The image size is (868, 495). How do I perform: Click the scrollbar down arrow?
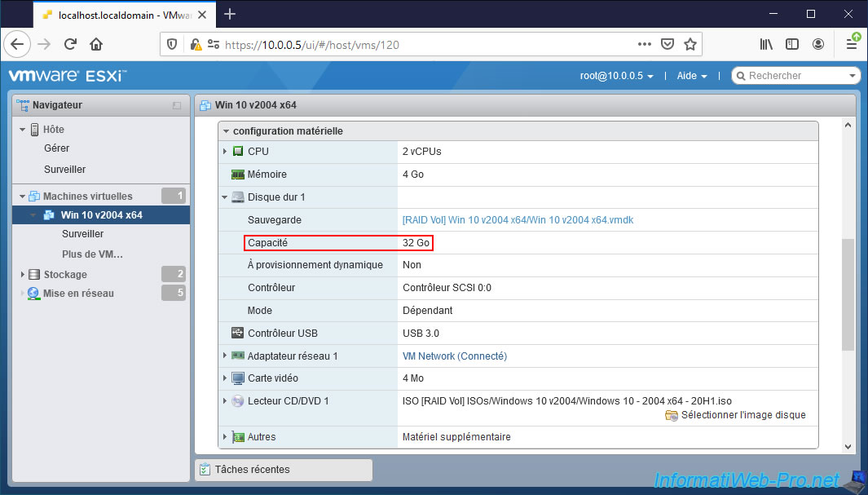coord(848,446)
